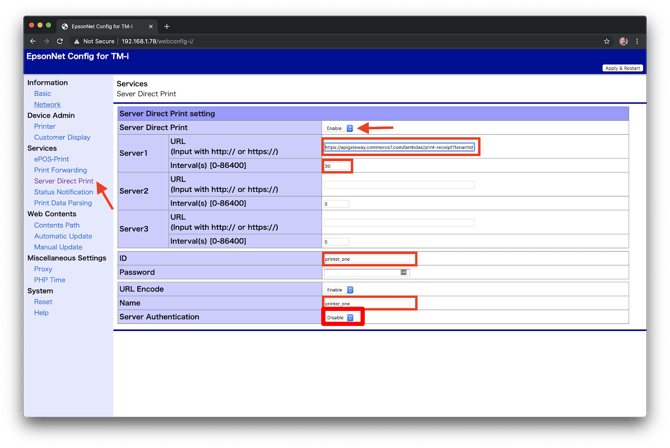Click the browser forward arrow
This screenshot has height=448, width=670.
pyautogui.click(x=46, y=41)
